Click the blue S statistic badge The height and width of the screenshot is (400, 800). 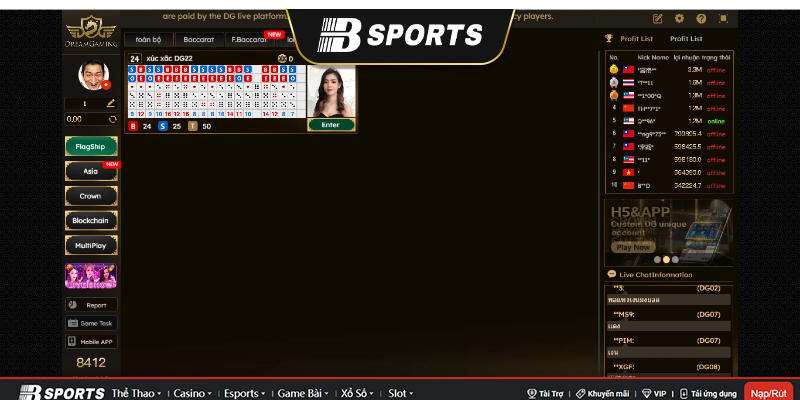pos(163,126)
